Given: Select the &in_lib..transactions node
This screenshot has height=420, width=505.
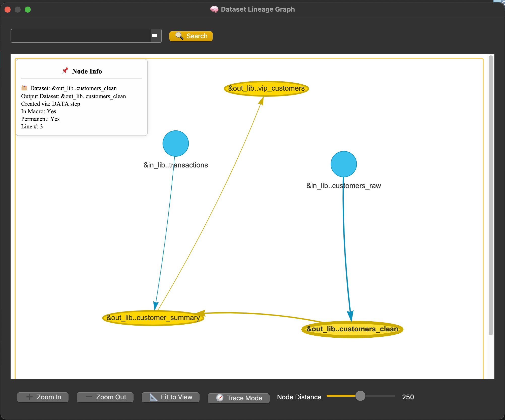Looking at the screenshot, I should click(x=175, y=143).
